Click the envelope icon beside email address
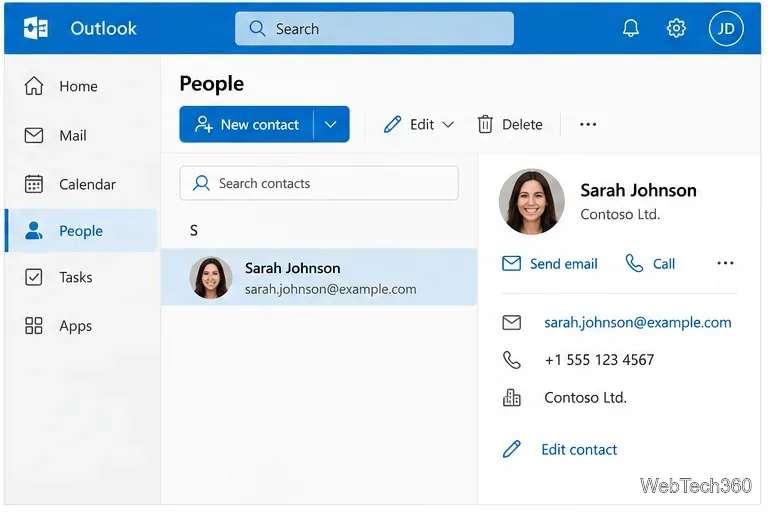The width and height of the screenshot is (768, 512). click(x=511, y=322)
